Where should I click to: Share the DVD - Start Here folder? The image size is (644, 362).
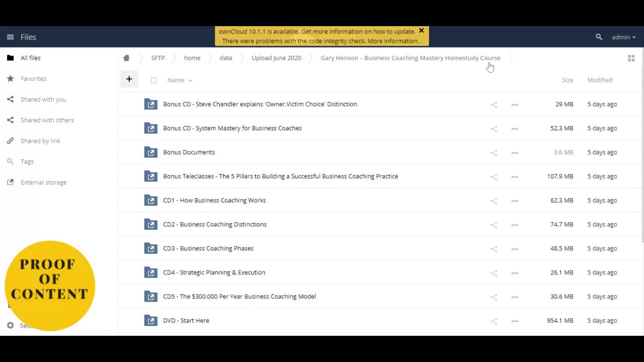click(x=494, y=321)
